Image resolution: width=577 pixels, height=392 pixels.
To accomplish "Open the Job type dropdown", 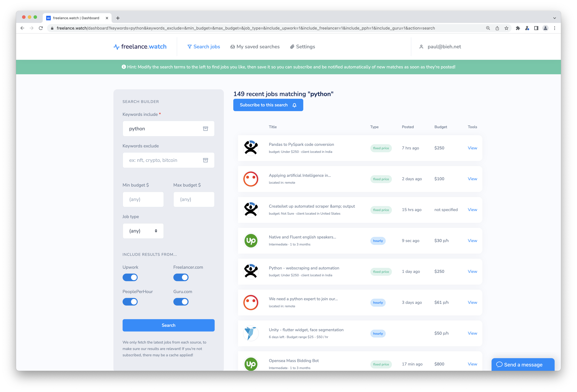I will pos(143,231).
